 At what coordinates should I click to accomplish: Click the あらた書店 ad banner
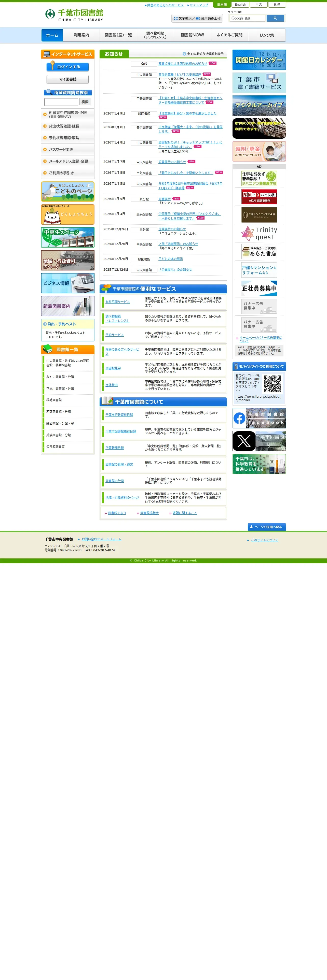coord(259,251)
